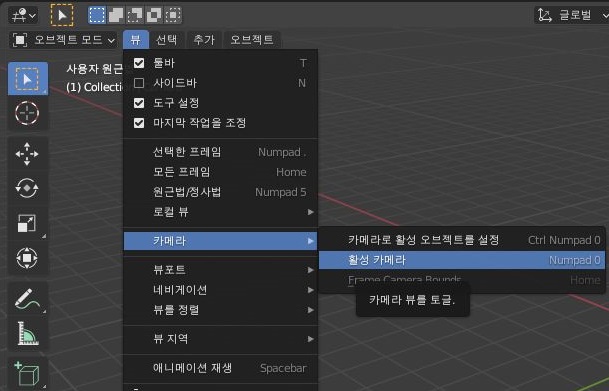Select the Tweak tool icon in header
Viewport: 609px width, 391px height.
coord(62,16)
